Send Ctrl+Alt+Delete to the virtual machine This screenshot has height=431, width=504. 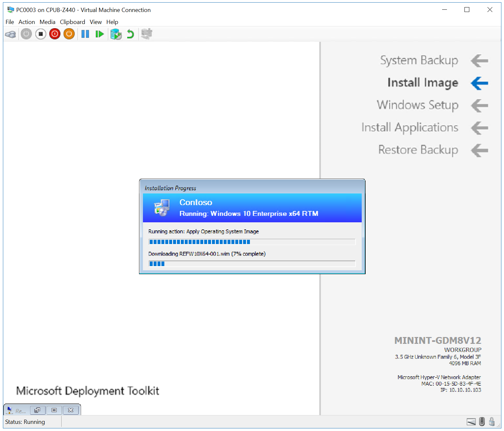(10, 34)
